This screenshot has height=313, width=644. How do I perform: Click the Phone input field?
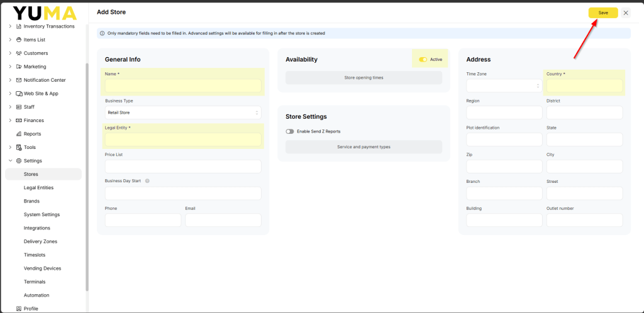click(x=143, y=220)
